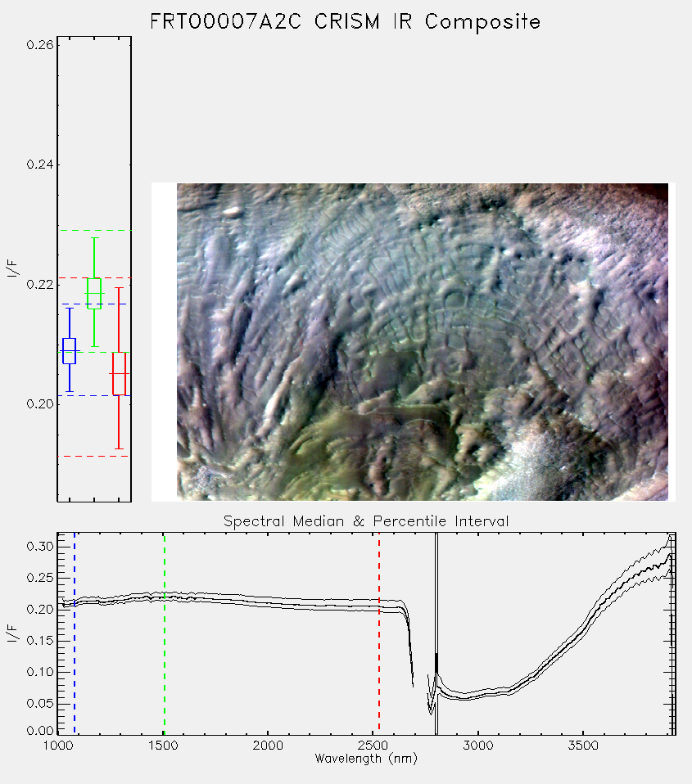Click the 0.26 tick label on box plot axis
Image resolution: width=692 pixels, height=784 pixels.
pyautogui.click(x=39, y=45)
